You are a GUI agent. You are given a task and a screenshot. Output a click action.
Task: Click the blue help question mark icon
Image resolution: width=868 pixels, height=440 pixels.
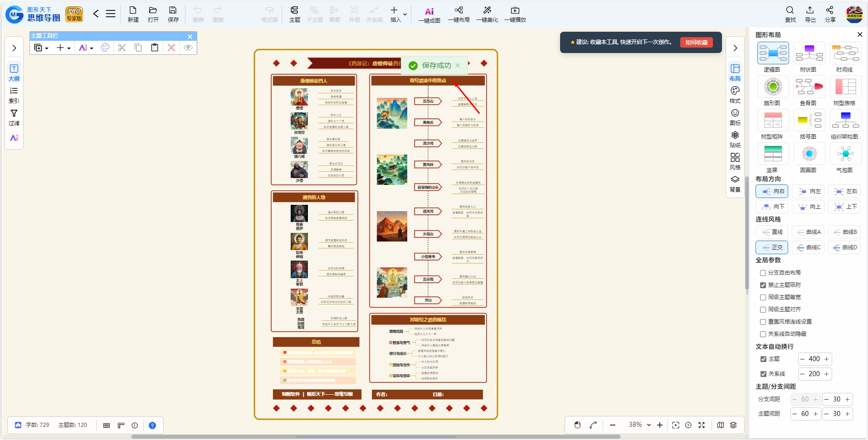click(152, 425)
